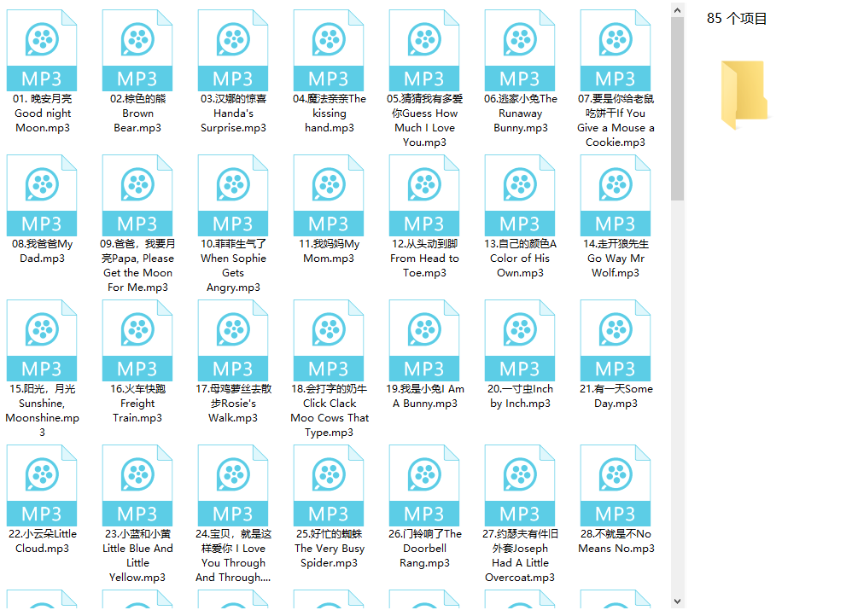Viewport: 852px width, 616px height.
Task: Click the file name '17.母鸡萝丝去散步Rosie's Walk.mp3'
Action: [x=233, y=404]
